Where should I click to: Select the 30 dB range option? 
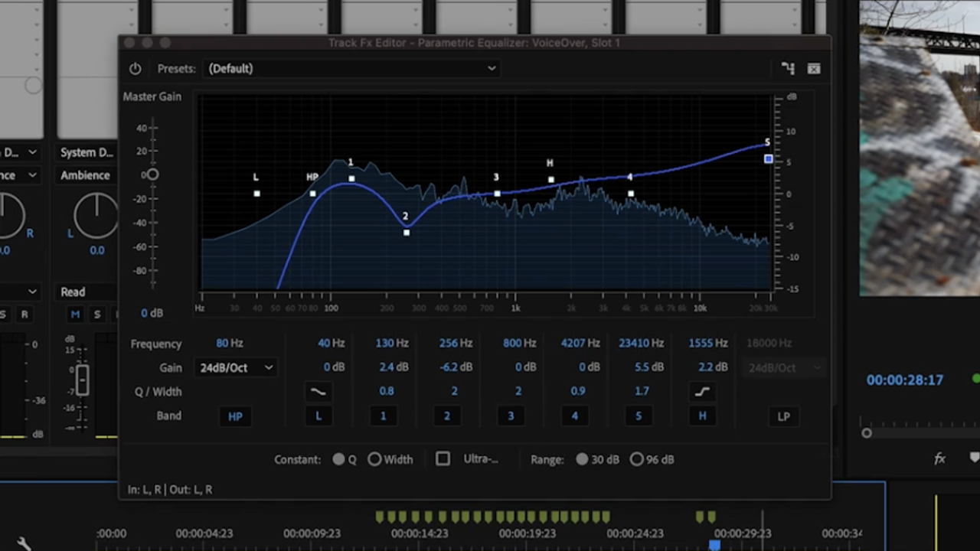tap(583, 459)
